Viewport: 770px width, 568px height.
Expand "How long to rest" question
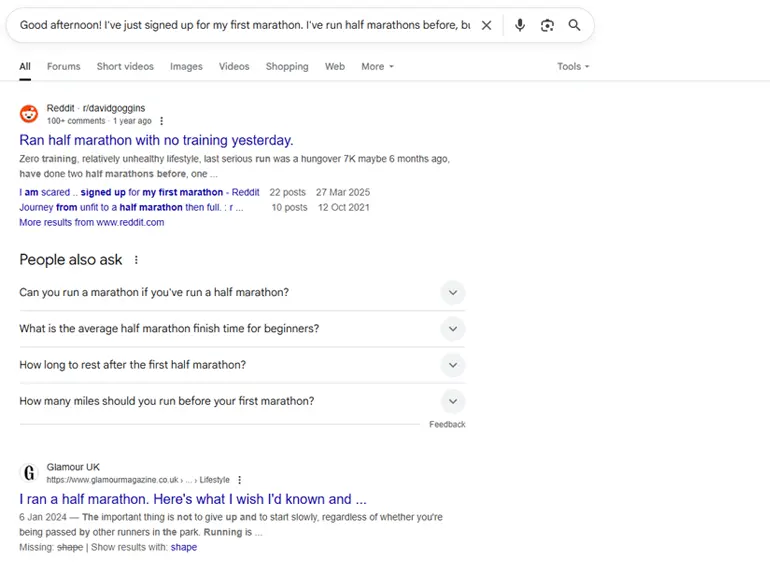coord(453,365)
